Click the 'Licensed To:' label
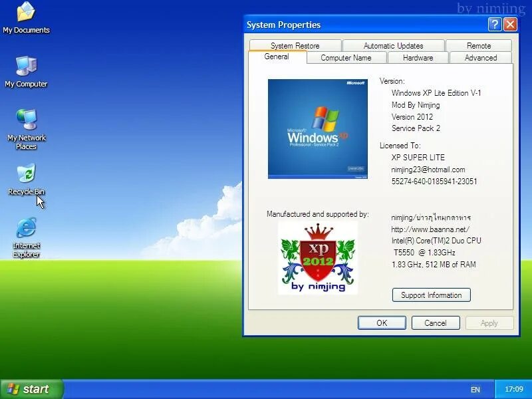Screen dimensions: 532x399 click(x=400, y=146)
